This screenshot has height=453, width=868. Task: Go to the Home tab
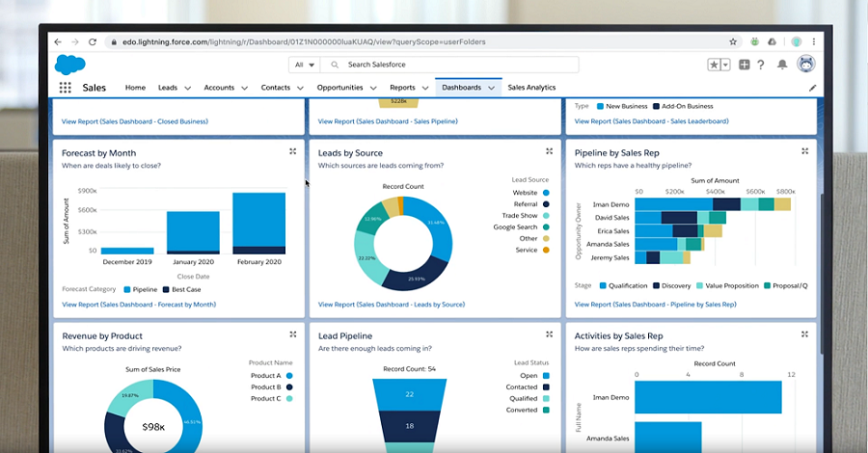point(135,88)
